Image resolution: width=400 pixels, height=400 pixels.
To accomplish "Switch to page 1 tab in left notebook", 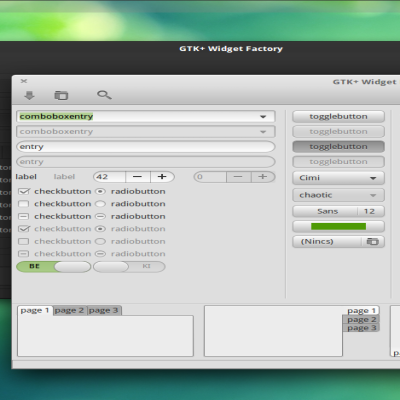I will tap(35, 311).
